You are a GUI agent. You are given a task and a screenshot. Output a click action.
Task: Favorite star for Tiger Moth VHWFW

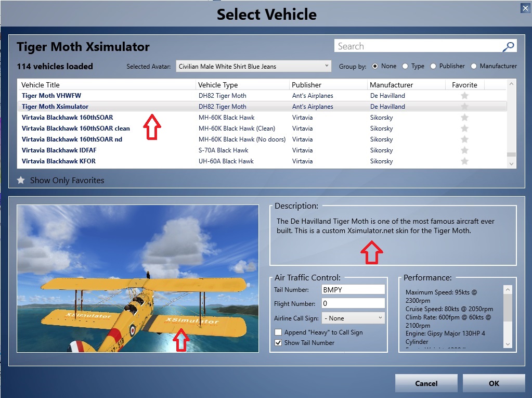(x=464, y=96)
